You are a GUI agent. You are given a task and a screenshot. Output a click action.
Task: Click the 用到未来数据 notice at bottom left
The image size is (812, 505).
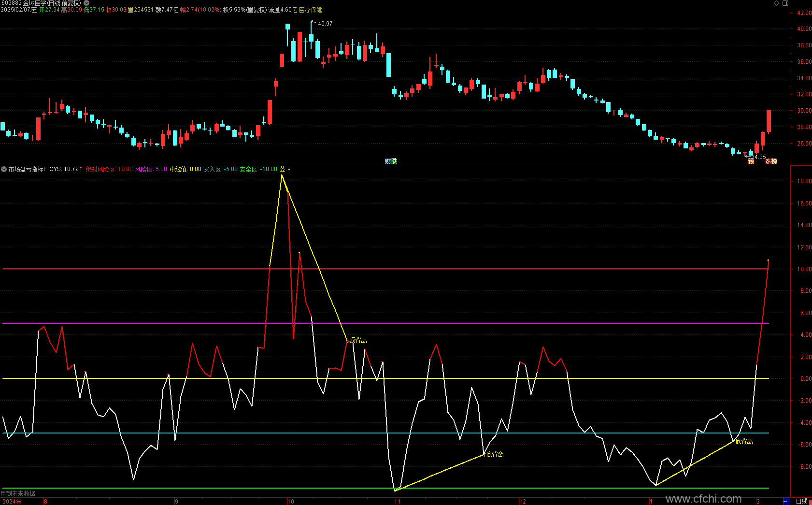[x=18, y=493]
